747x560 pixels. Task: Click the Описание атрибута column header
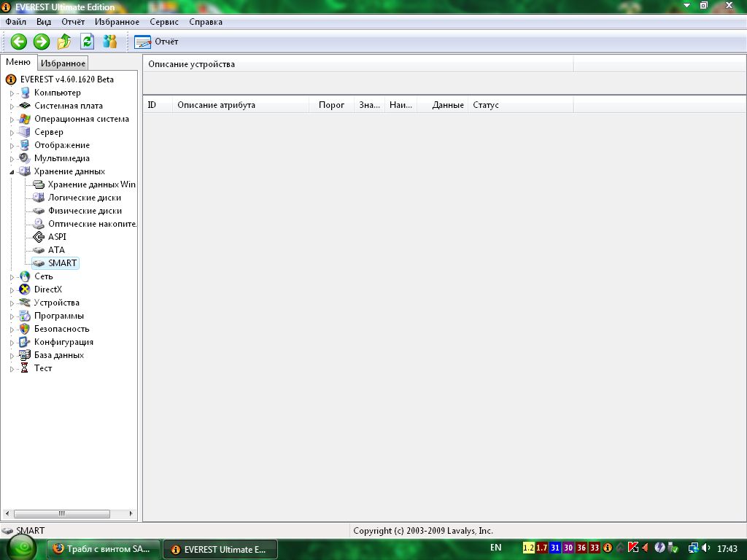click(217, 105)
